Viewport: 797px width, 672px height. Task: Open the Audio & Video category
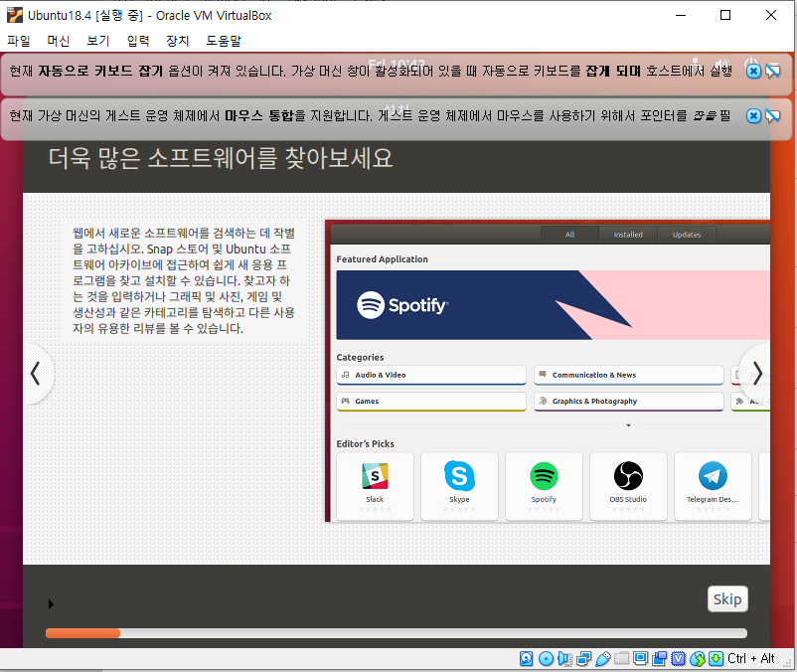[431, 375]
